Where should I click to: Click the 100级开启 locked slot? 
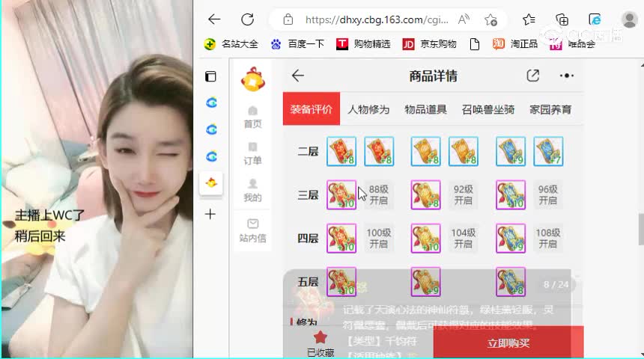click(x=379, y=239)
